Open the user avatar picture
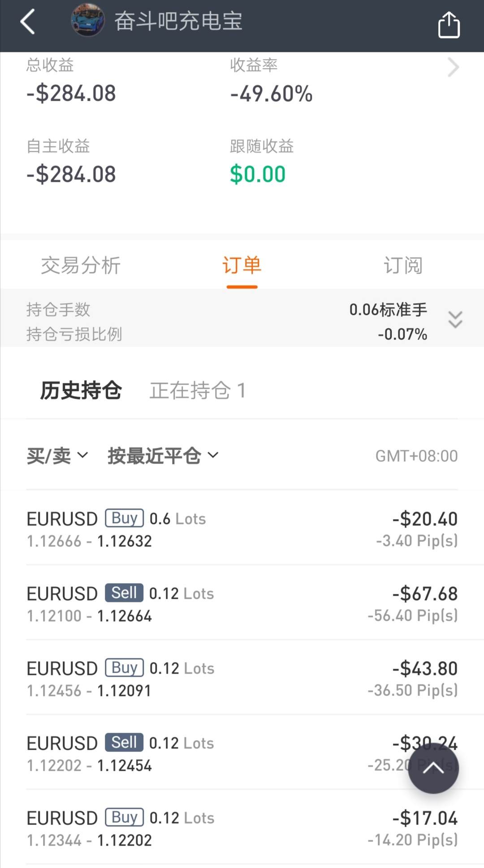The width and height of the screenshot is (484, 868). click(88, 20)
